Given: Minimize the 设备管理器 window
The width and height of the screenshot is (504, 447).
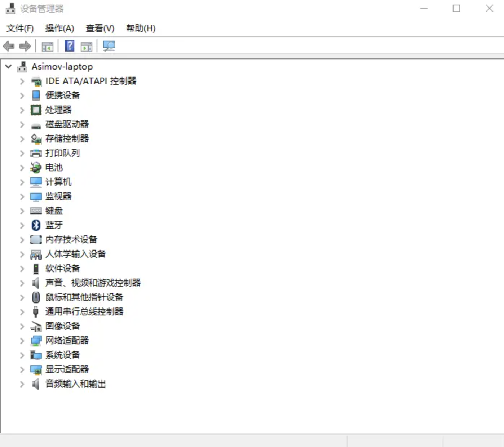Looking at the screenshot, I should pos(424,8).
